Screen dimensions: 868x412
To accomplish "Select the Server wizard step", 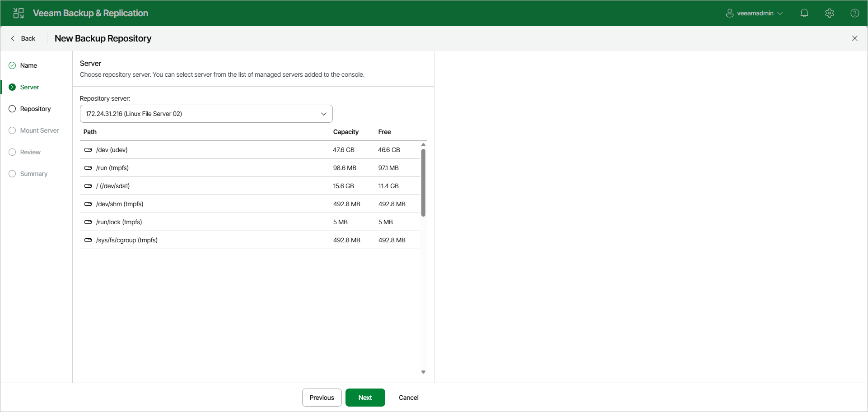I will (x=29, y=87).
